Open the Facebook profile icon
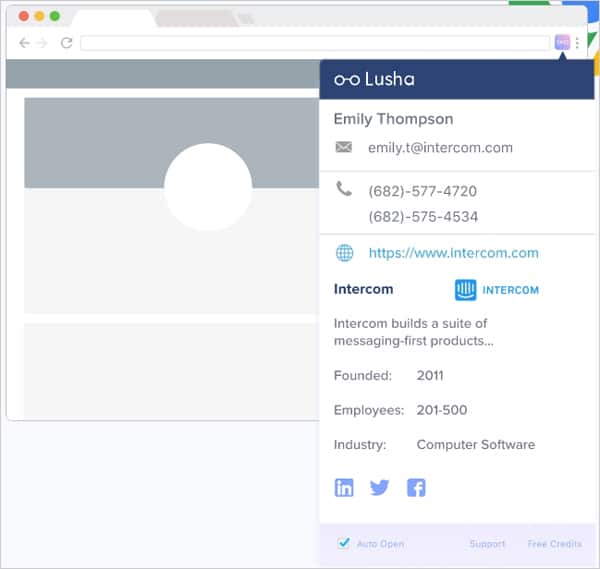This screenshot has height=569, width=600. (416, 488)
